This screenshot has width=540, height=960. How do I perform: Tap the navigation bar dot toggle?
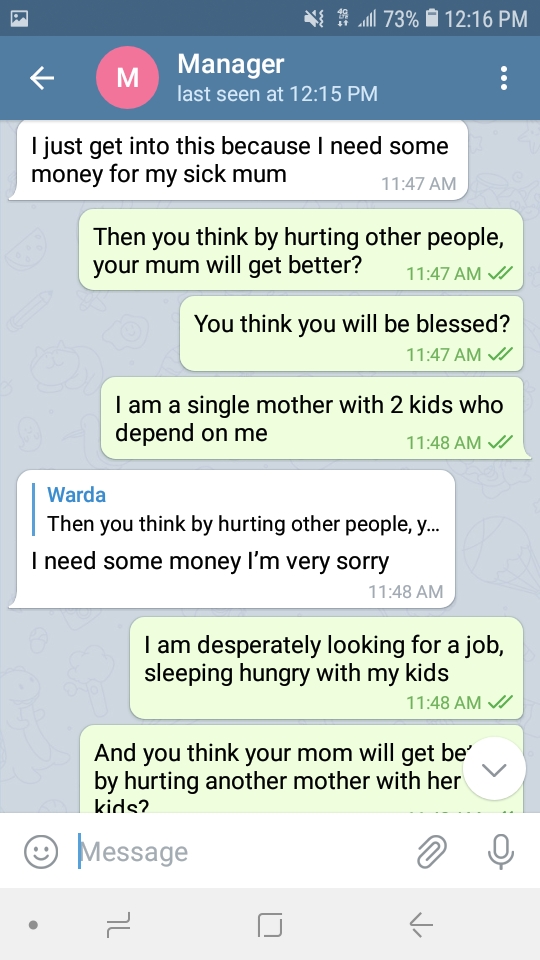click(x=34, y=924)
